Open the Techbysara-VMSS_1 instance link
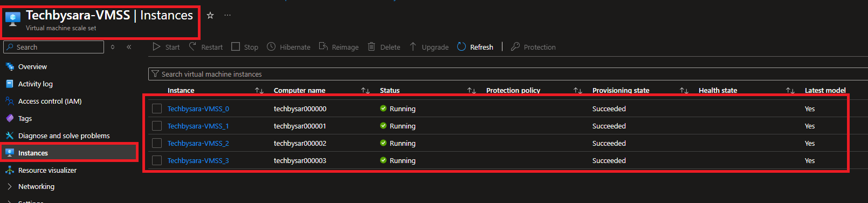 point(198,126)
